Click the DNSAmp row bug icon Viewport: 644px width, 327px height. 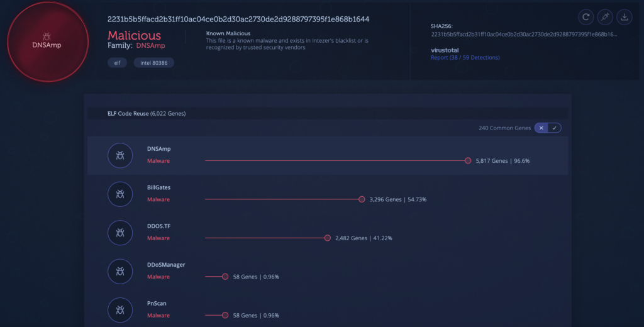(120, 155)
